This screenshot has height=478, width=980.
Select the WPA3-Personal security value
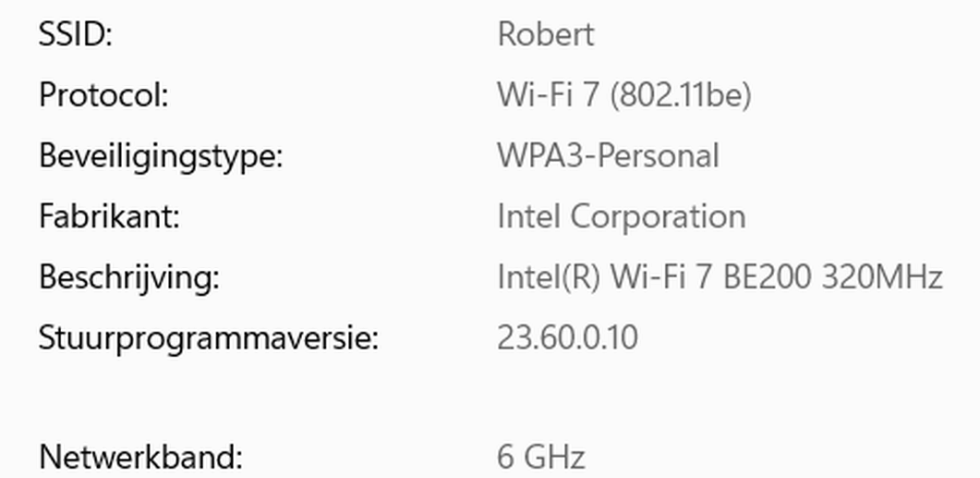point(608,155)
